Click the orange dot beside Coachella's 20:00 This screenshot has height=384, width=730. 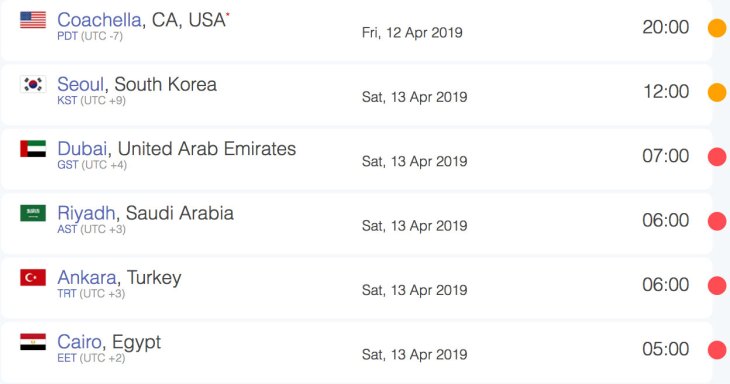coord(717,27)
